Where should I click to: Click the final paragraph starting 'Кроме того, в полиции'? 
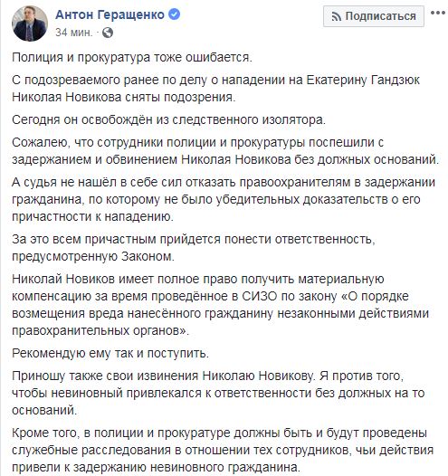coord(223,450)
